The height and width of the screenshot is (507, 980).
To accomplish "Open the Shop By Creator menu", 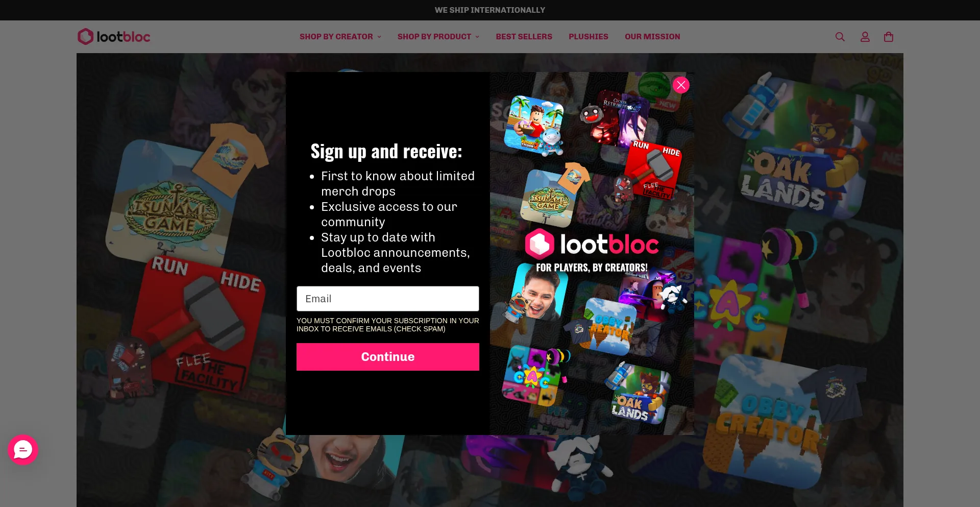I will coord(340,37).
